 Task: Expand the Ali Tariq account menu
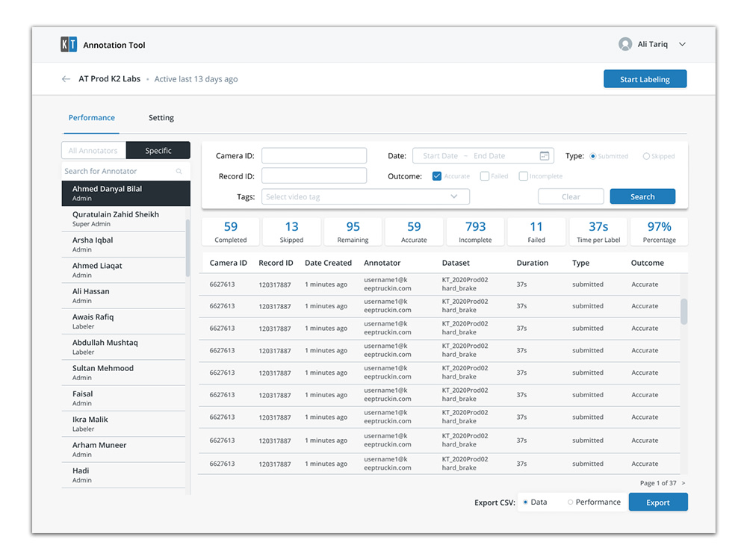(x=682, y=44)
